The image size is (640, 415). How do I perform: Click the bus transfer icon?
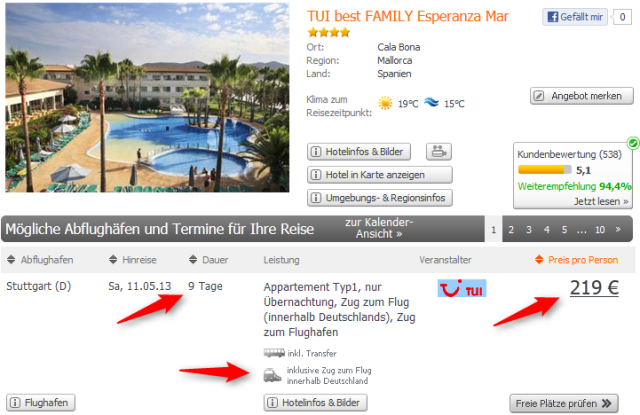(274, 353)
